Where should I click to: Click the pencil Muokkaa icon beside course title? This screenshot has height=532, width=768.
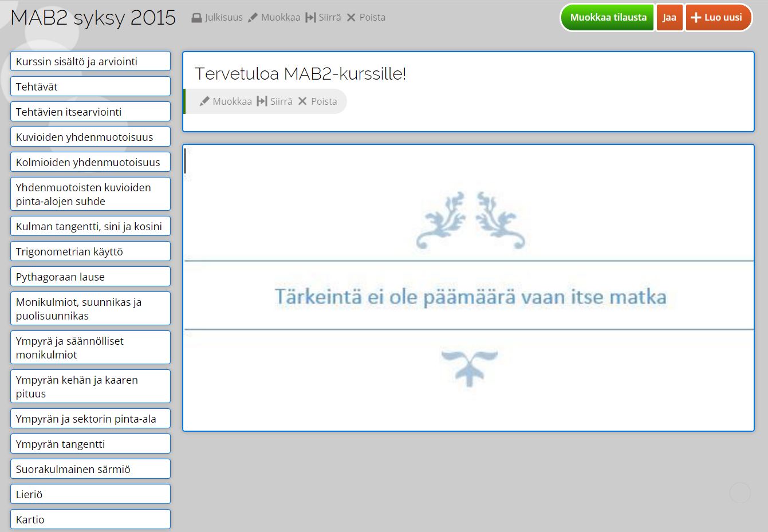click(253, 18)
